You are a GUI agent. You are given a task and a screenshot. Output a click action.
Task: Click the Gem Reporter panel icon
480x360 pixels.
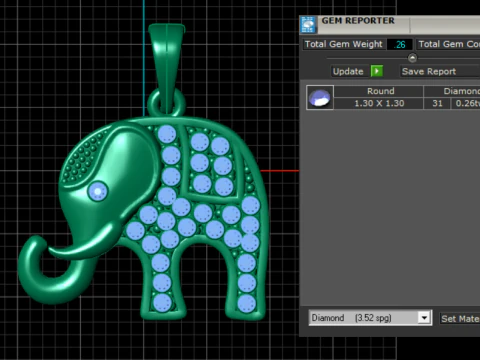tap(308, 25)
